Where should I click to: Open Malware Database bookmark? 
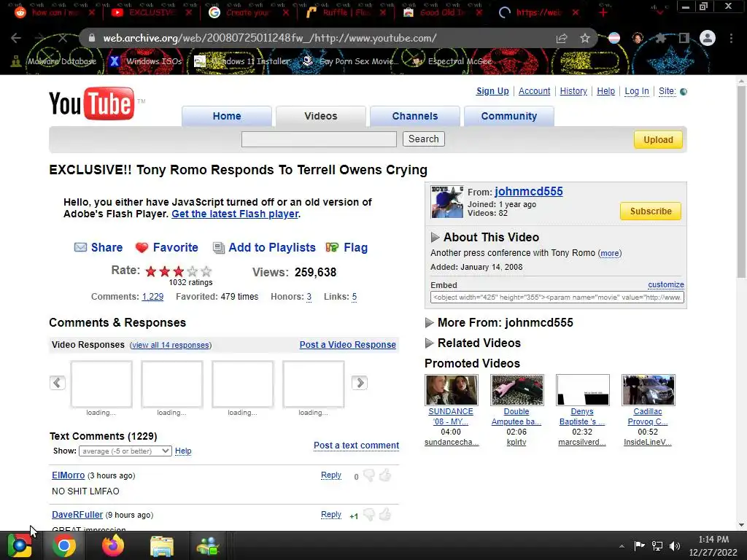tap(53, 61)
